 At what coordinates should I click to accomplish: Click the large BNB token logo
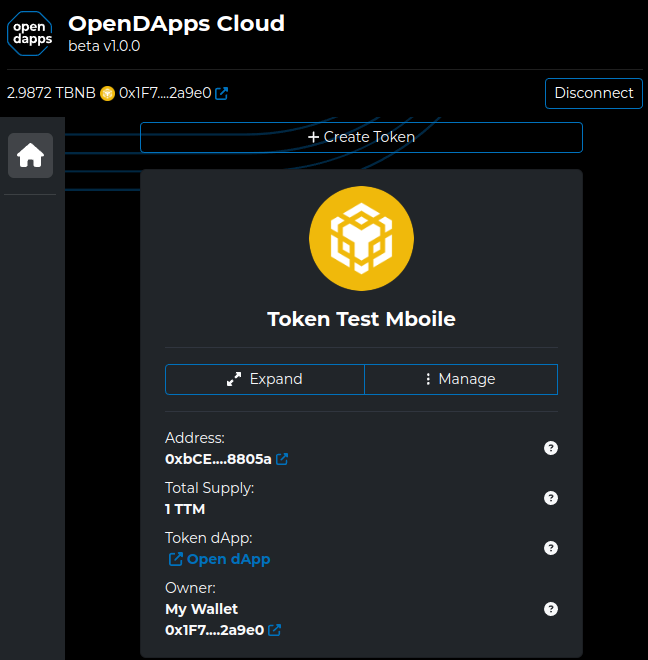click(x=361, y=238)
